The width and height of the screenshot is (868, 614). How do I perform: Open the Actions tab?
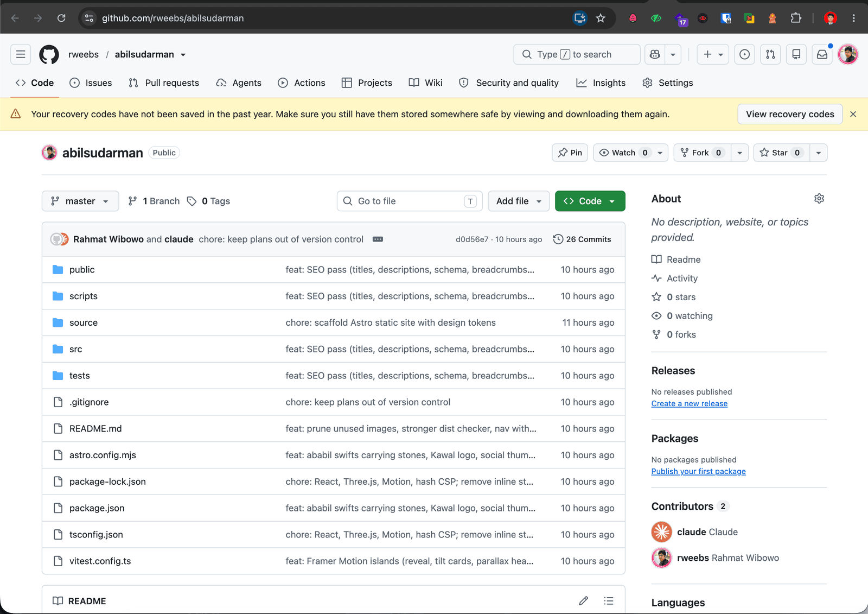click(302, 83)
